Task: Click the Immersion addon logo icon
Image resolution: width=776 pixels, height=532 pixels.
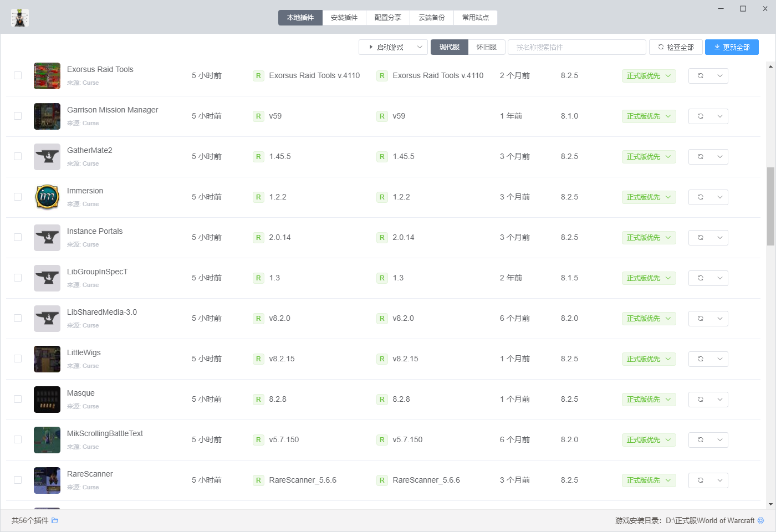Action: click(x=47, y=197)
